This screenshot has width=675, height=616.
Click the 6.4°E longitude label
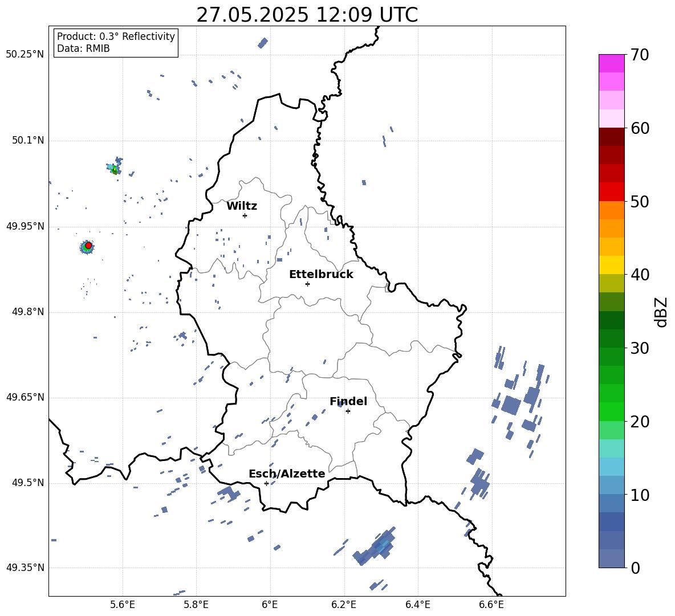pyautogui.click(x=417, y=605)
